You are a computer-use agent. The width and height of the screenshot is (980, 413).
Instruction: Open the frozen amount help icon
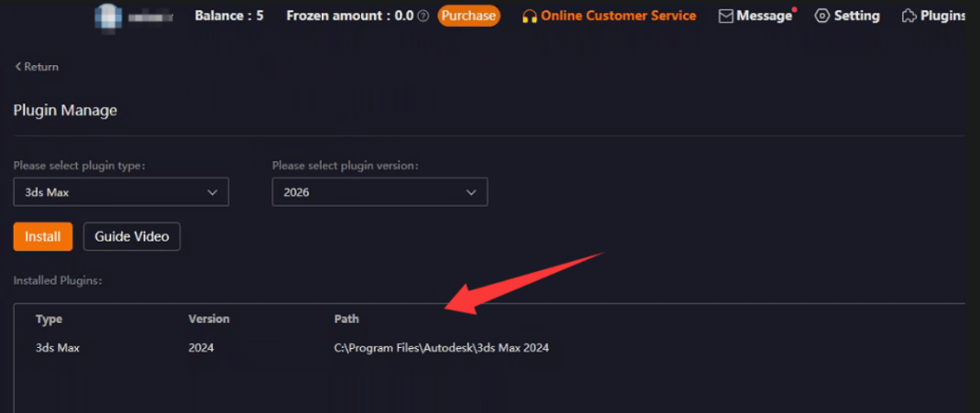click(x=424, y=16)
